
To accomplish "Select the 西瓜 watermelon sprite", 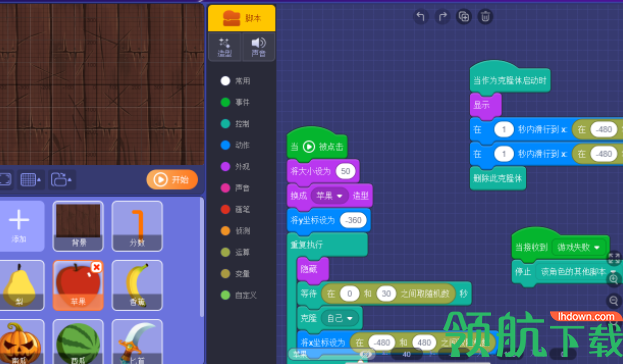I will pyautogui.click(x=78, y=342).
